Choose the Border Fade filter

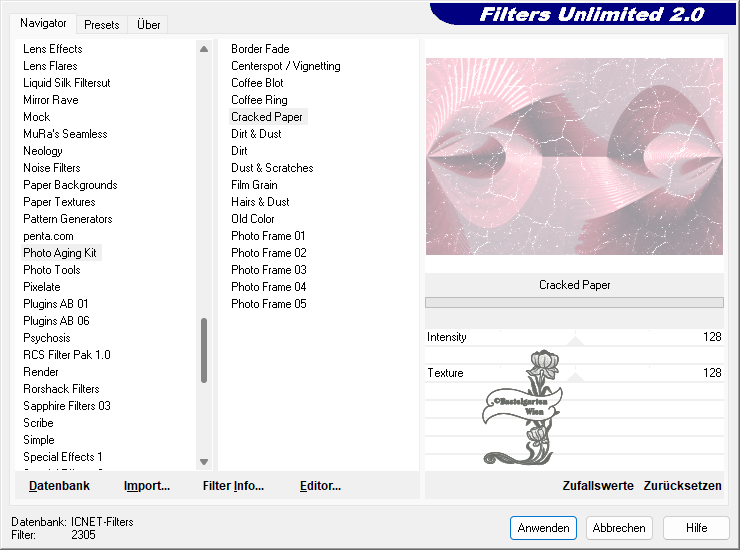[x=260, y=49]
